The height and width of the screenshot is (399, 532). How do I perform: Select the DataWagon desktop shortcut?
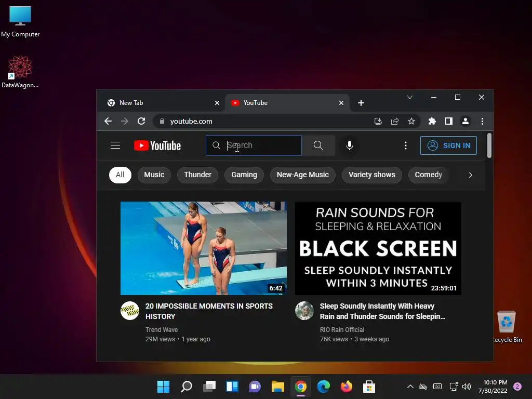pos(20,72)
